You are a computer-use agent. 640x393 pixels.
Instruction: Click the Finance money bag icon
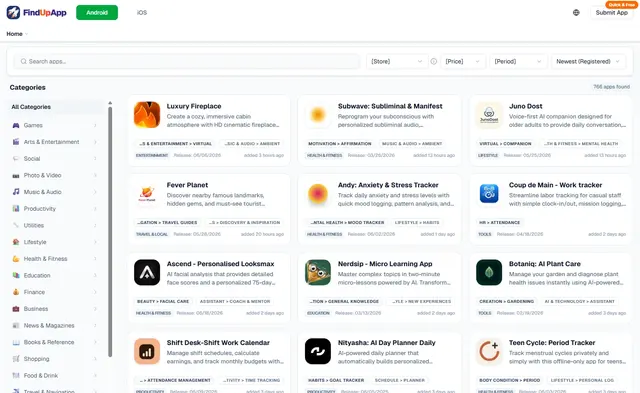point(16,292)
